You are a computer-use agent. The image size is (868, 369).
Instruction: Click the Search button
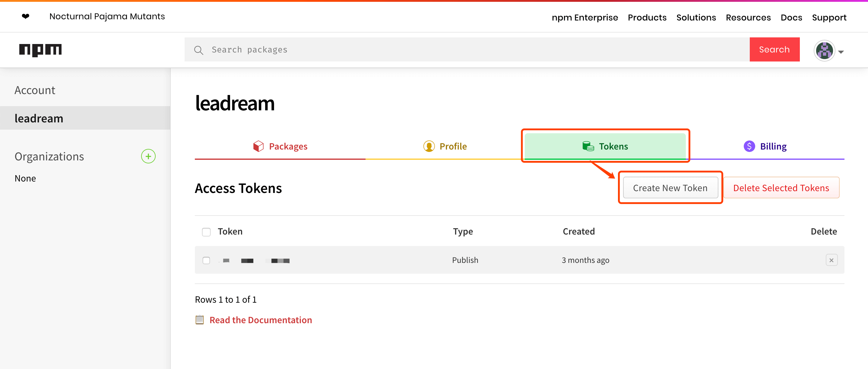775,49
